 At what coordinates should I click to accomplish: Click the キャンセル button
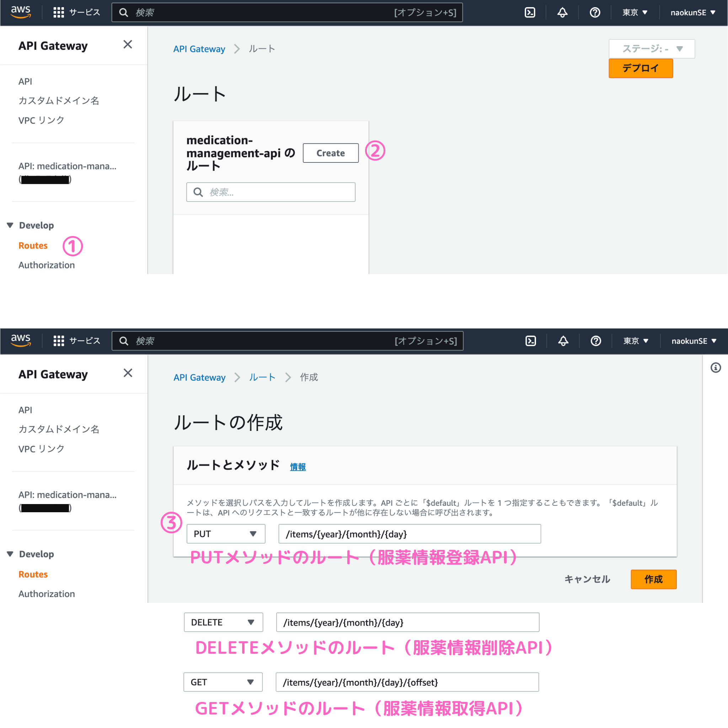587,579
